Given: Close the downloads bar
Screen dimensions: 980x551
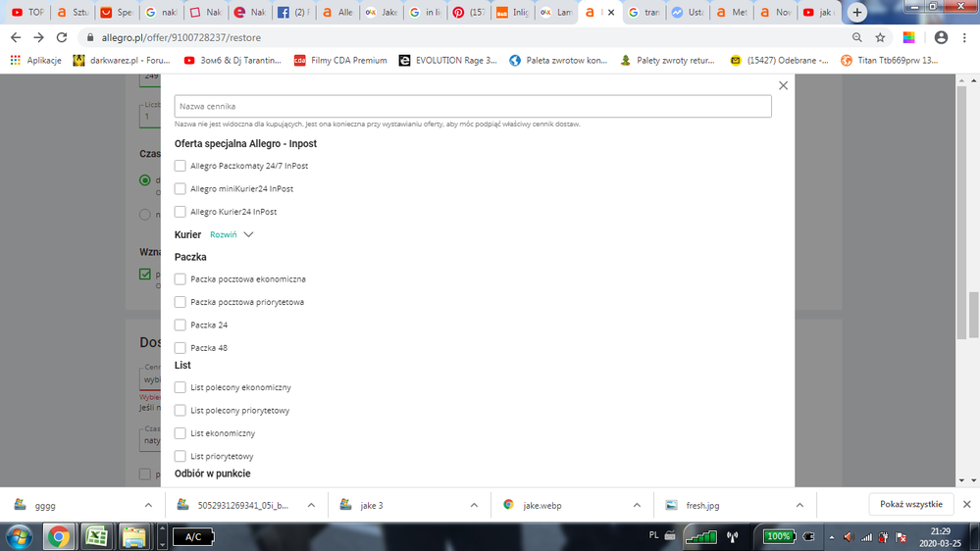Looking at the screenshot, I should point(966,504).
